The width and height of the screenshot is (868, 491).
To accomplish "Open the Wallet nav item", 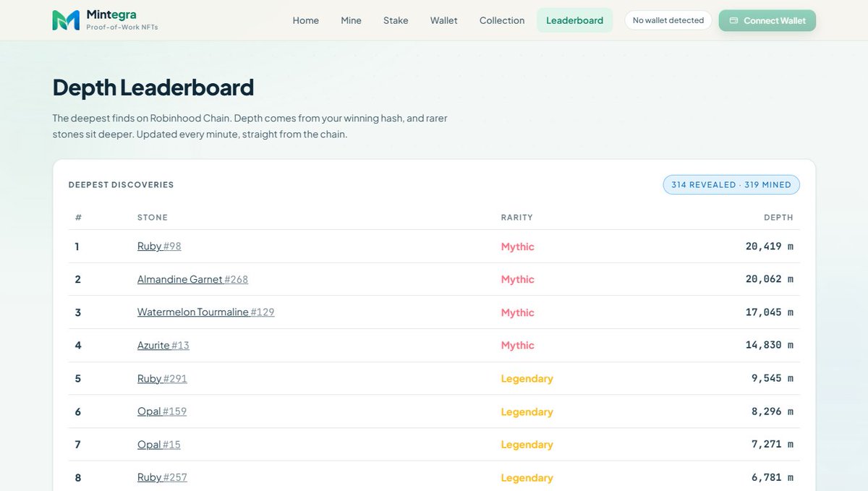I will coord(443,20).
